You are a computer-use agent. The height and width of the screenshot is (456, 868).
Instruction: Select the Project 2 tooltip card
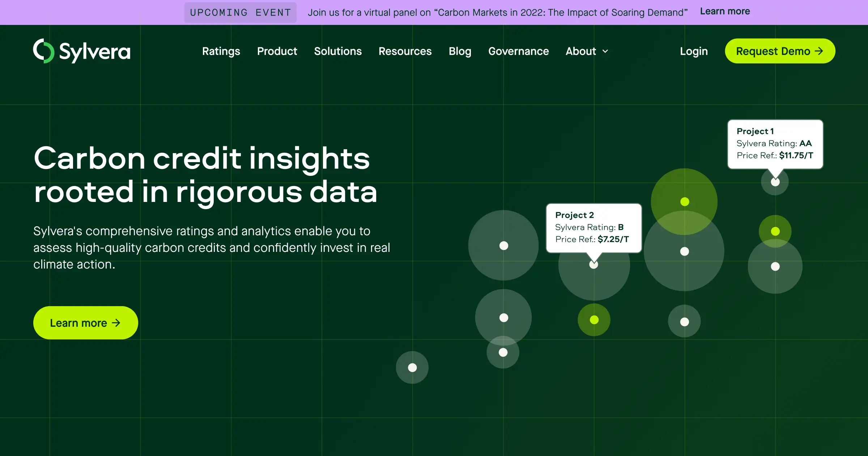593,228
